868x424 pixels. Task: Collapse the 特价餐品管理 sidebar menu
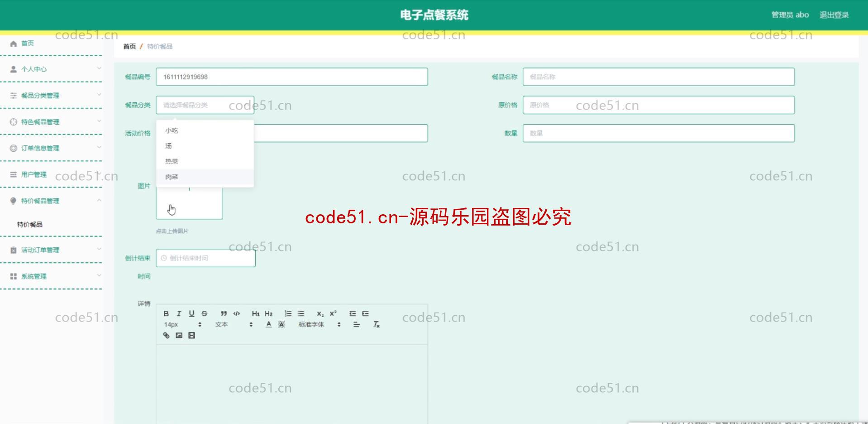tap(51, 201)
